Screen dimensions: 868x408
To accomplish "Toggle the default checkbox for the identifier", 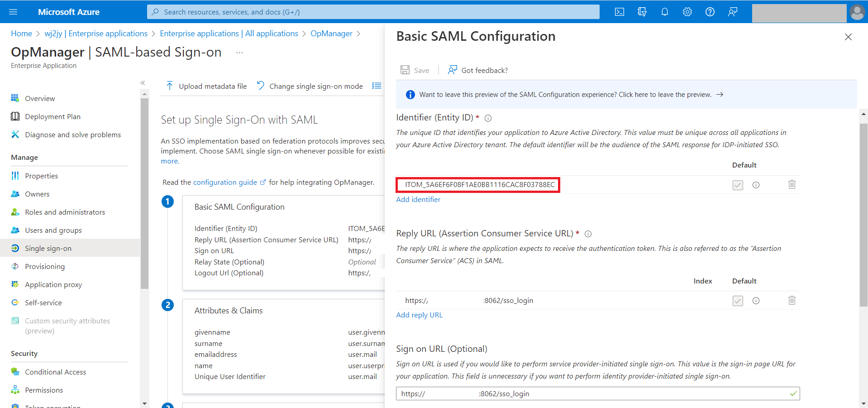I will [x=738, y=185].
